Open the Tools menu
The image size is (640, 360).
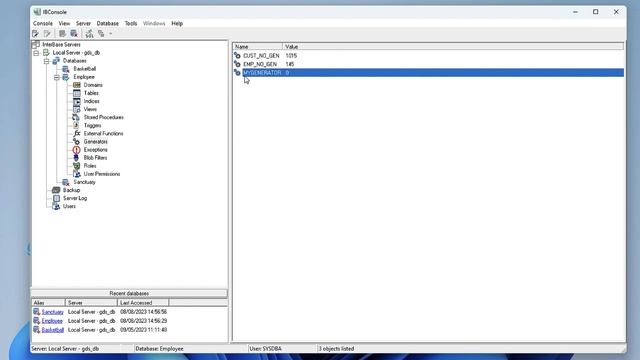point(131,24)
